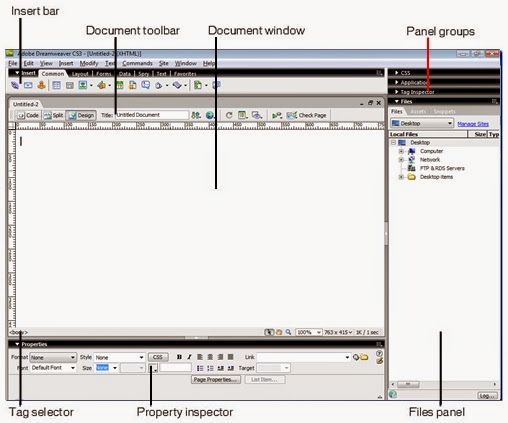Screen dimensions: 508x423
Task: Click the Check Page button
Action: [306, 115]
